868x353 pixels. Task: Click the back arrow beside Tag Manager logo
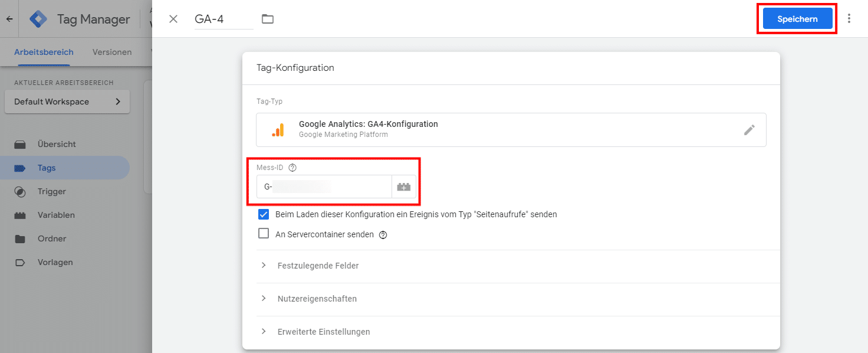[x=9, y=19]
